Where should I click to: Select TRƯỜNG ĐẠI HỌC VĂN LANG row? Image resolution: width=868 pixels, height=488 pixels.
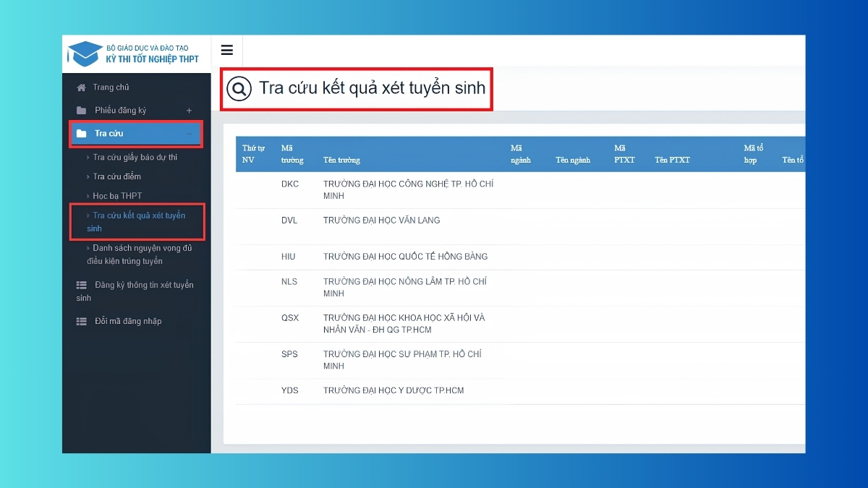tap(381, 221)
